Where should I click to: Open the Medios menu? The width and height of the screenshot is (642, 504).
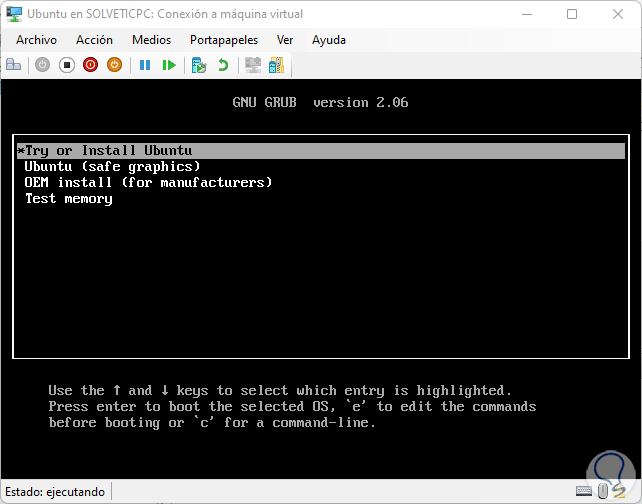pyautogui.click(x=151, y=40)
